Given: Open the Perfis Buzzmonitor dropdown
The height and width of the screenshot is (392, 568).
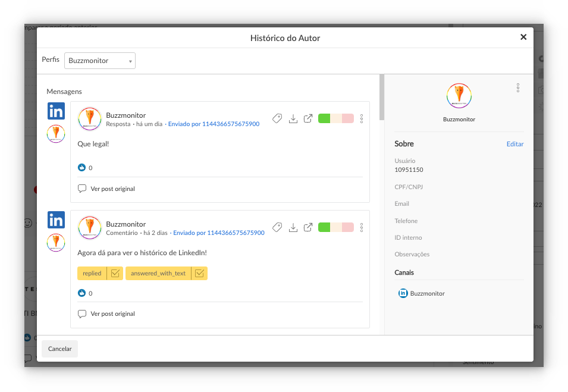Looking at the screenshot, I should (100, 61).
